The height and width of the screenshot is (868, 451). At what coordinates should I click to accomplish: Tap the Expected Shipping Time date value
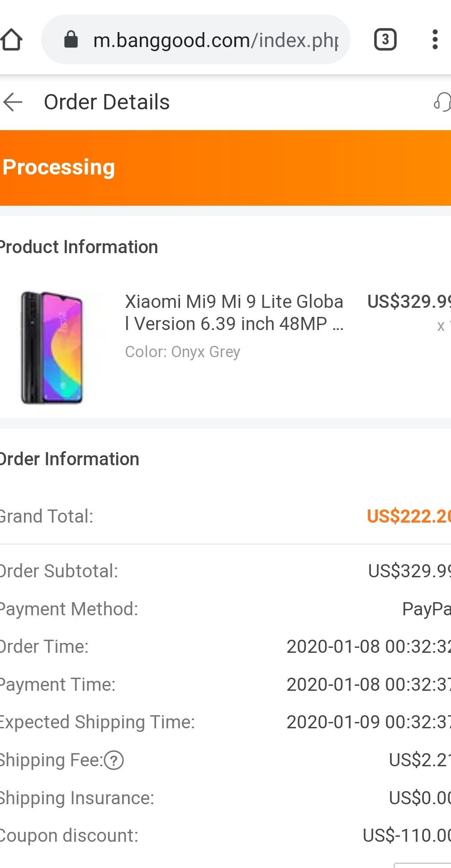click(368, 722)
